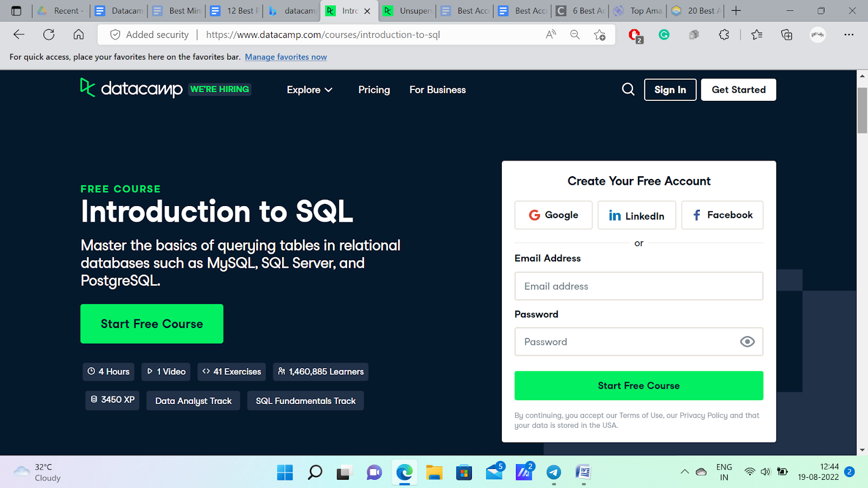This screenshot has height=488, width=868.
Task: Open Edge Settings and more menu
Action: pyautogui.click(x=849, y=35)
